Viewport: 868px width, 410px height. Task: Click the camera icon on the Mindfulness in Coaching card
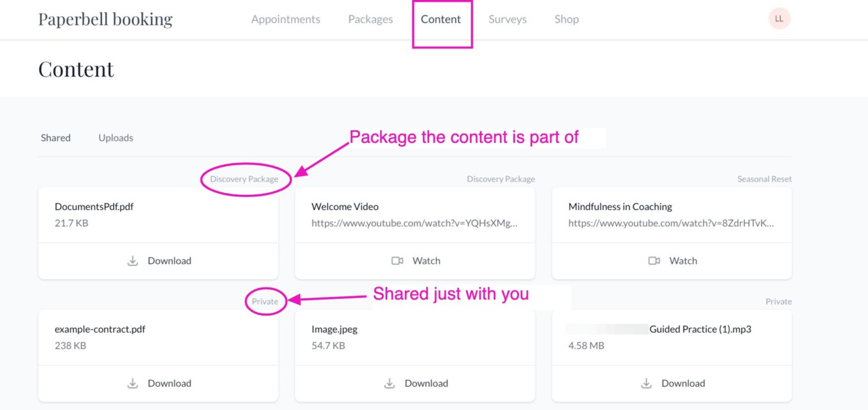click(655, 261)
